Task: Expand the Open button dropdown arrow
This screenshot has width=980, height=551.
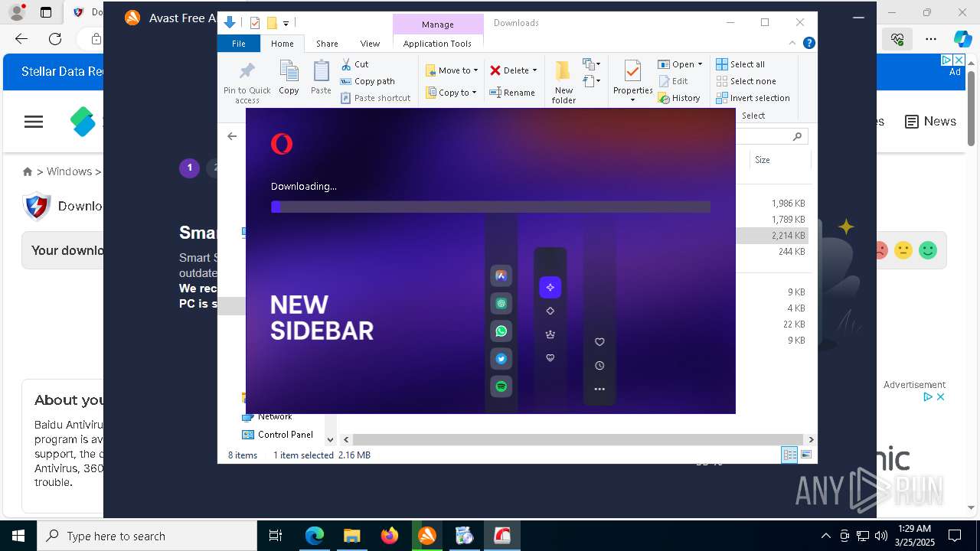Action: coord(700,64)
